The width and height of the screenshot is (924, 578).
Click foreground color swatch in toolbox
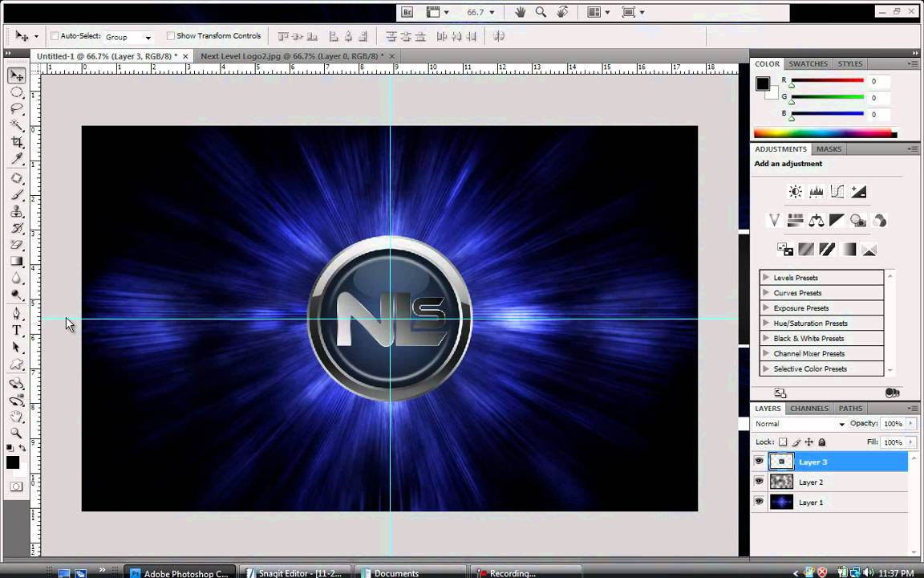(12, 462)
